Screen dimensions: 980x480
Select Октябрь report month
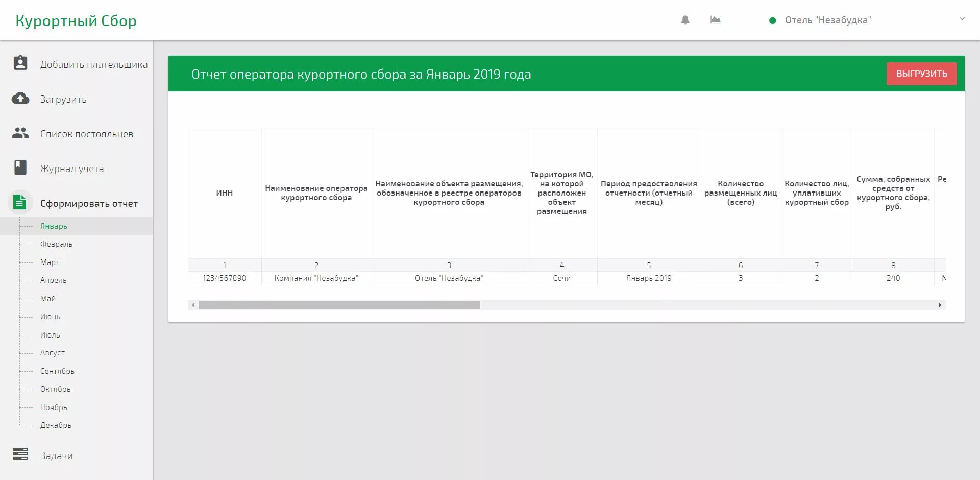pyautogui.click(x=56, y=389)
